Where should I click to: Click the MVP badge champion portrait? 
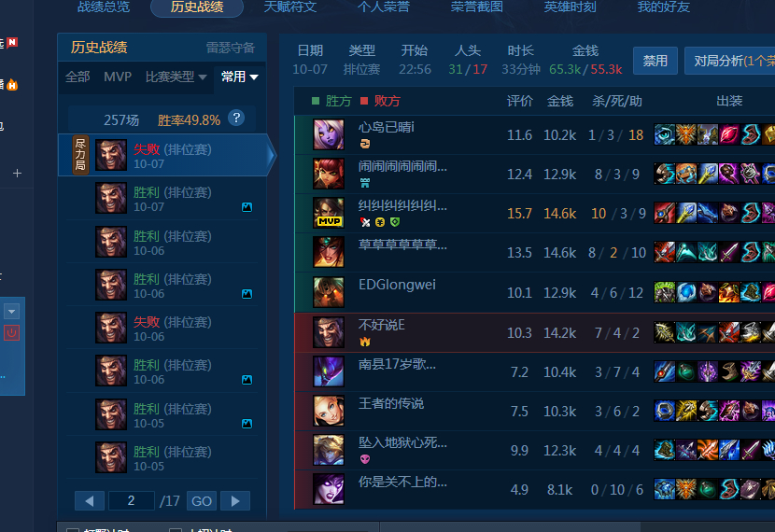[328, 213]
